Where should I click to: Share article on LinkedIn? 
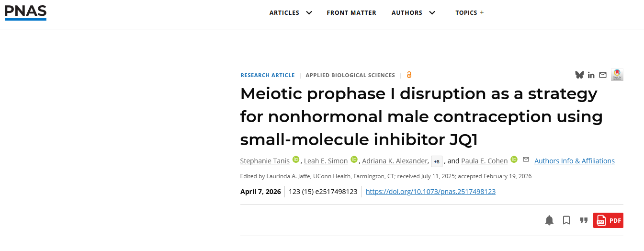point(591,75)
